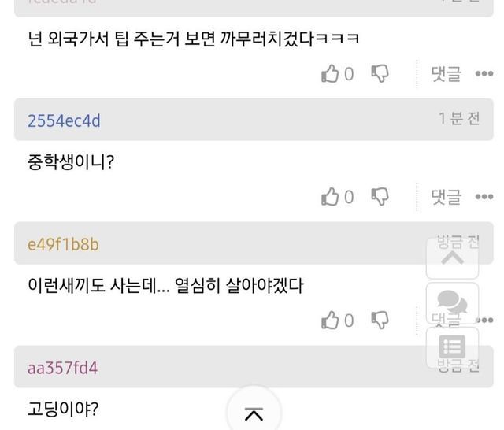
Task: Reply (댓글) to the tipping-abroad comment
Action: point(446,74)
